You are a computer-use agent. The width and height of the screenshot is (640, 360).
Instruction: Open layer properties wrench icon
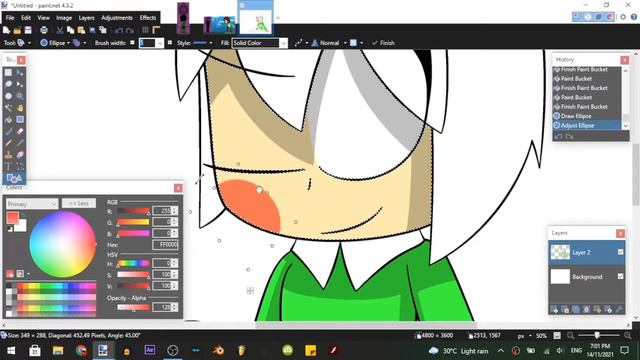click(x=619, y=309)
